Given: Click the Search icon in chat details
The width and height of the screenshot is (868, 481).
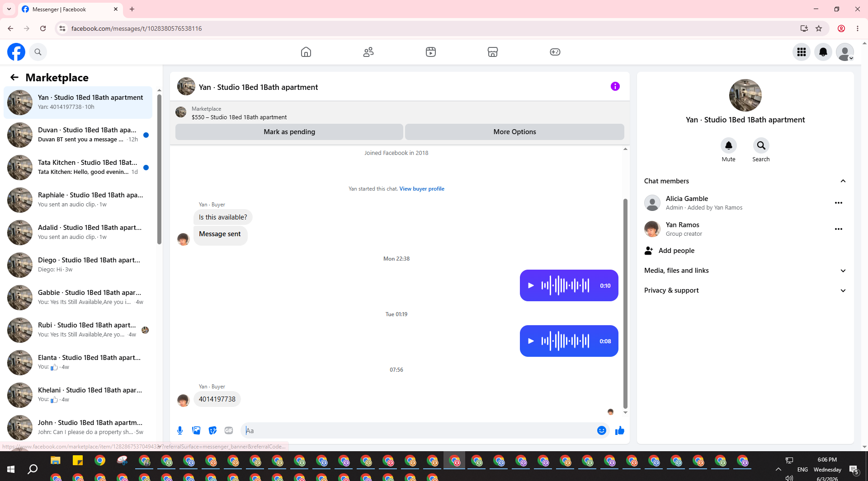Looking at the screenshot, I should click(761, 145).
